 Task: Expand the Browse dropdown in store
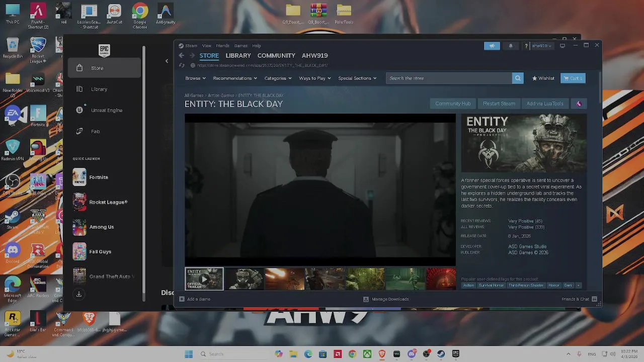coord(195,78)
